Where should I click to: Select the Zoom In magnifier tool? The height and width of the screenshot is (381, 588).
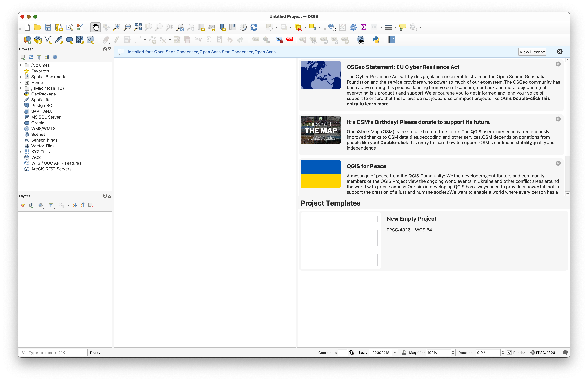pos(116,27)
